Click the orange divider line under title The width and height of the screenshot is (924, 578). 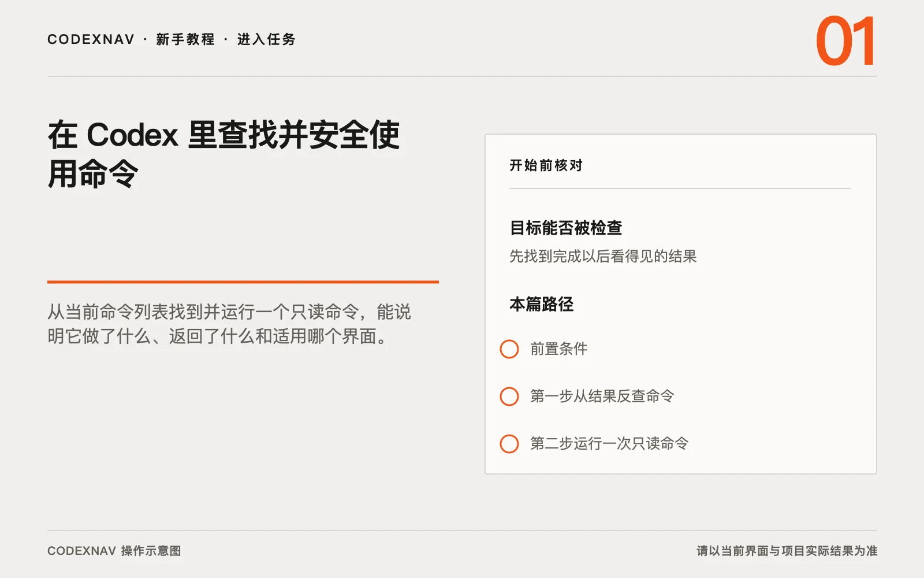tap(243, 282)
